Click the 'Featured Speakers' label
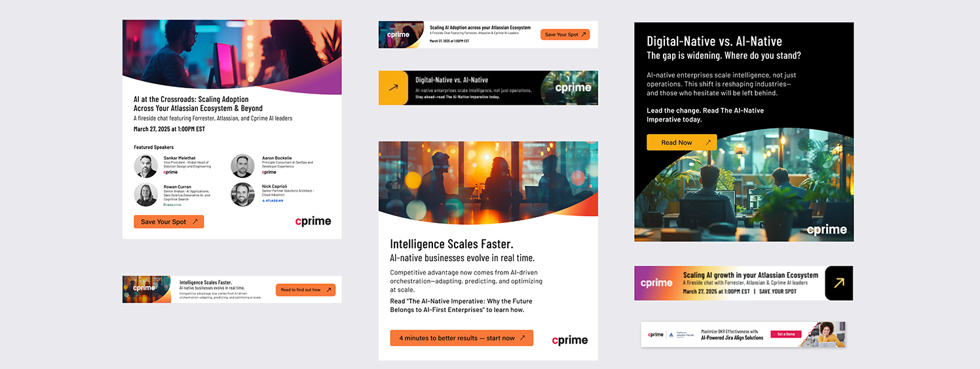980x369 pixels. pyautogui.click(x=154, y=147)
